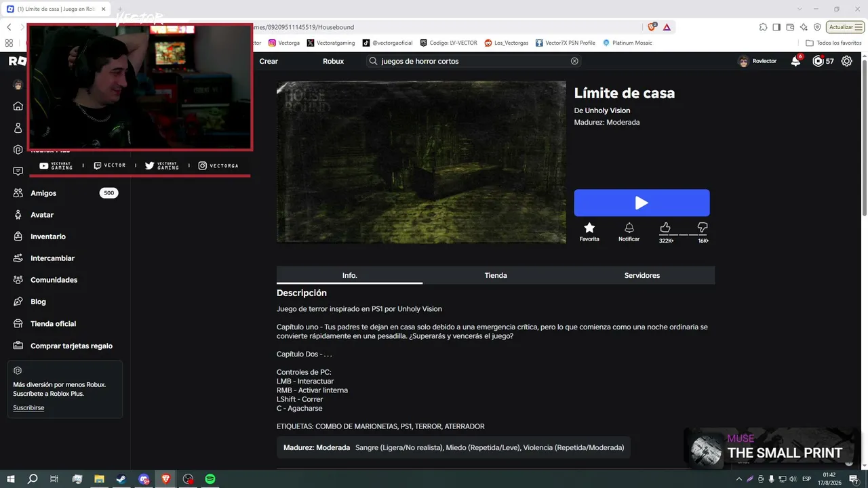868x488 pixels.
Task: Clear the search text with the X icon
Action: click(x=574, y=61)
